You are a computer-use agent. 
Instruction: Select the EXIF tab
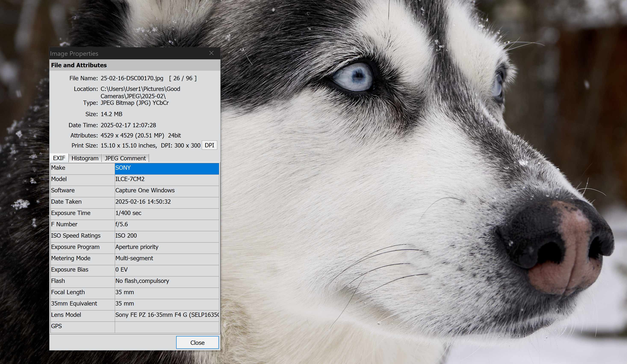point(59,158)
